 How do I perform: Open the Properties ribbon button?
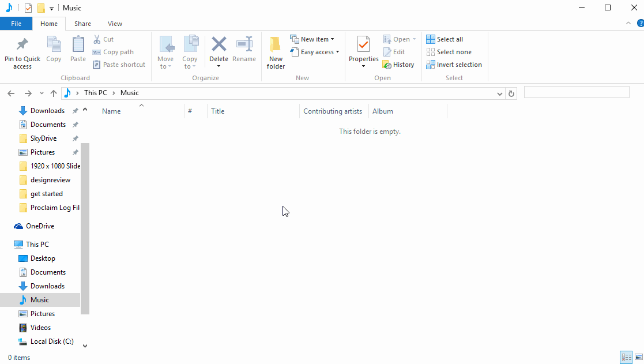[x=363, y=44]
